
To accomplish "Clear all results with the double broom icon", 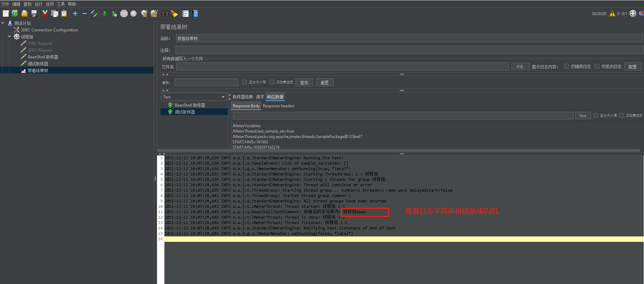I will [154, 13].
